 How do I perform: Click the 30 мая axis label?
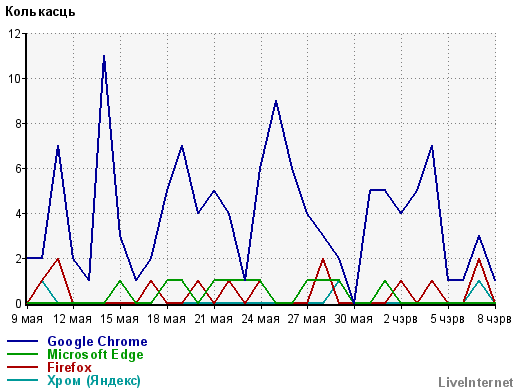(354, 319)
